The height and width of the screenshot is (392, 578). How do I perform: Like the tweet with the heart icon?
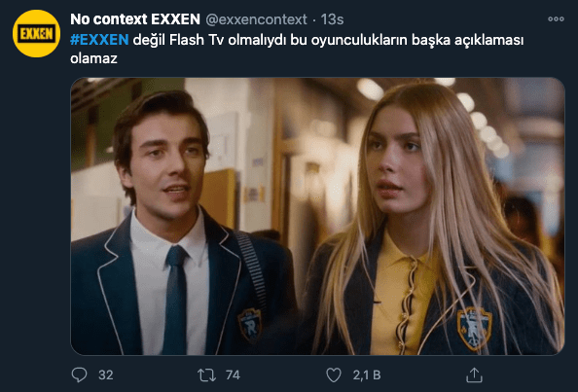(x=334, y=375)
